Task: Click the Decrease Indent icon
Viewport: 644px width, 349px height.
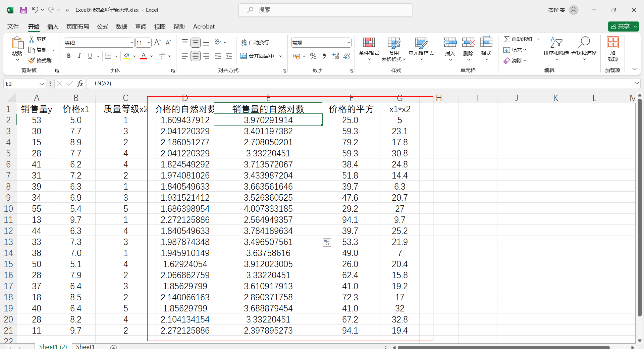Action: (218, 56)
